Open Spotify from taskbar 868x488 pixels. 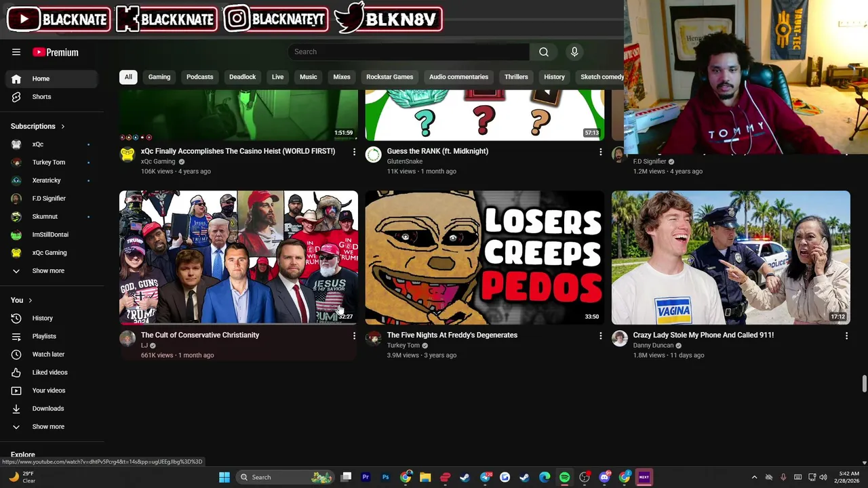(564, 477)
